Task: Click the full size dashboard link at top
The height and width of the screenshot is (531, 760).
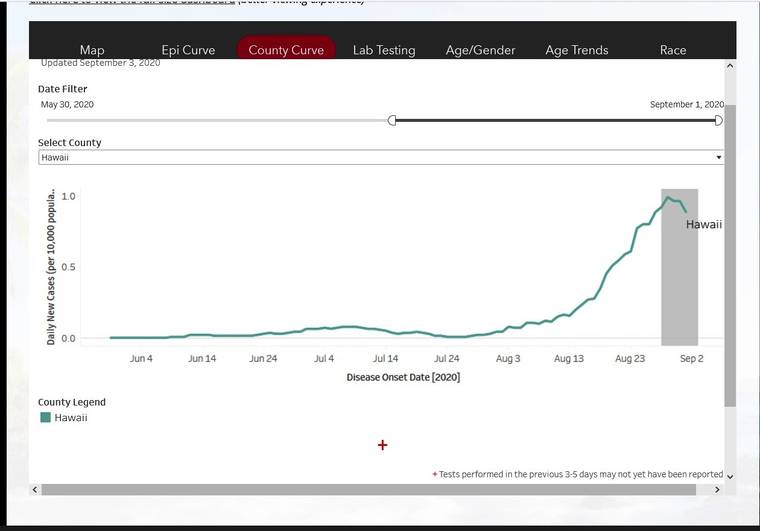Action: click(132, 3)
